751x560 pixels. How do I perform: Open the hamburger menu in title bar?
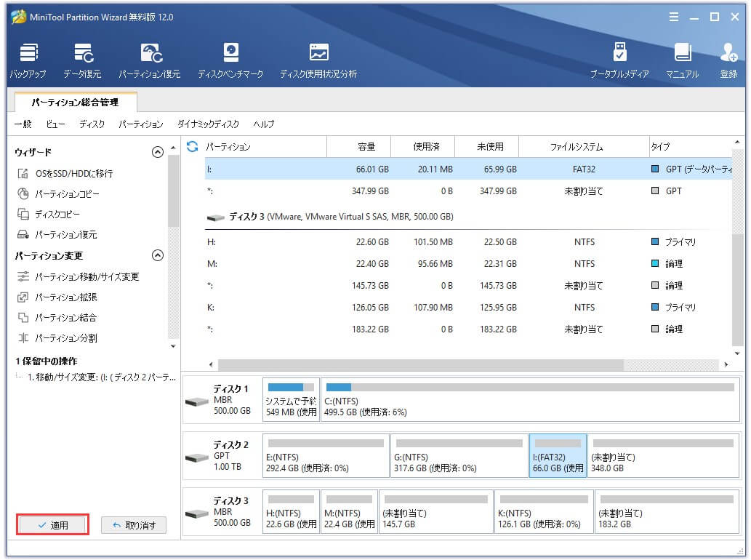point(674,17)
